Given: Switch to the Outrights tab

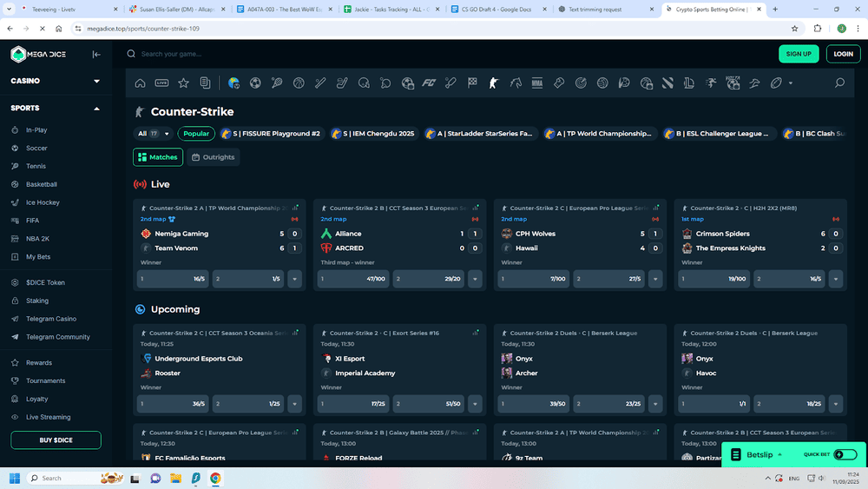Looking at the screenshot, I should click(214, 157).
